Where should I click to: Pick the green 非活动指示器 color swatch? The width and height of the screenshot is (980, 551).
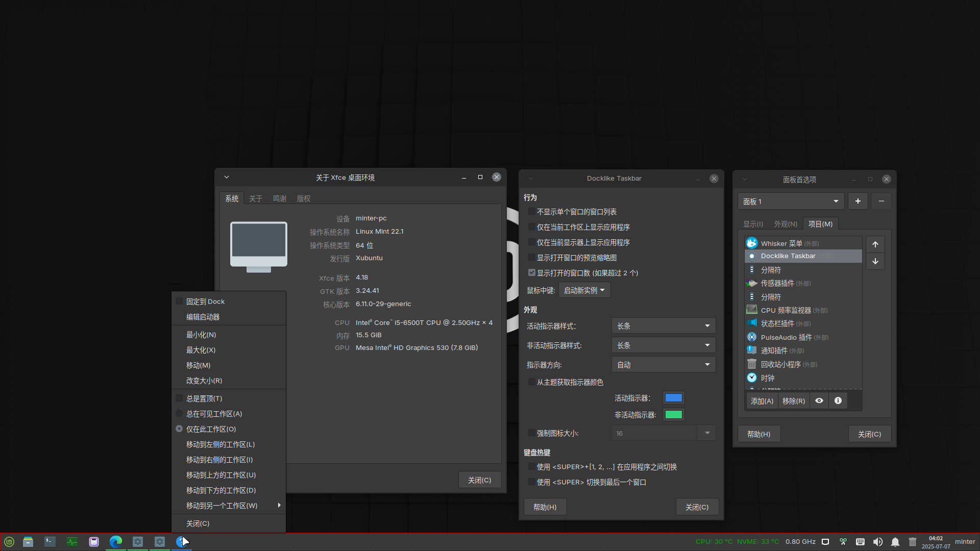[x=674, y=415]
